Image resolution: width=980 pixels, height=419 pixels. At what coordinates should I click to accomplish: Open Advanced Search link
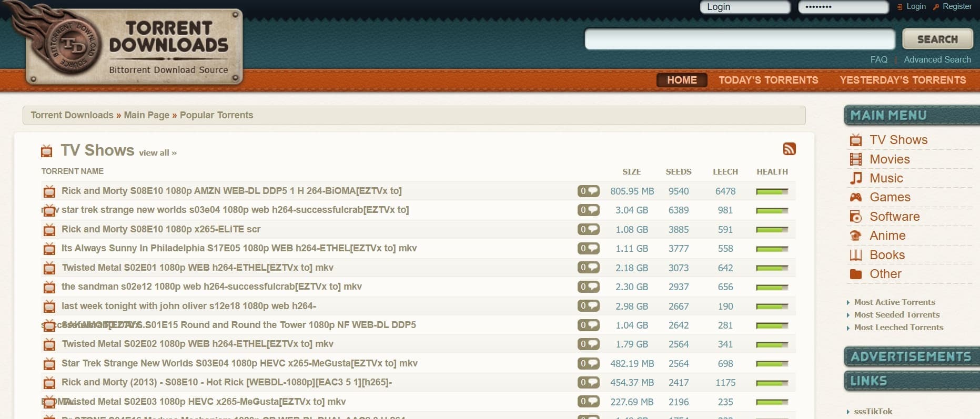tap(937, 59)
